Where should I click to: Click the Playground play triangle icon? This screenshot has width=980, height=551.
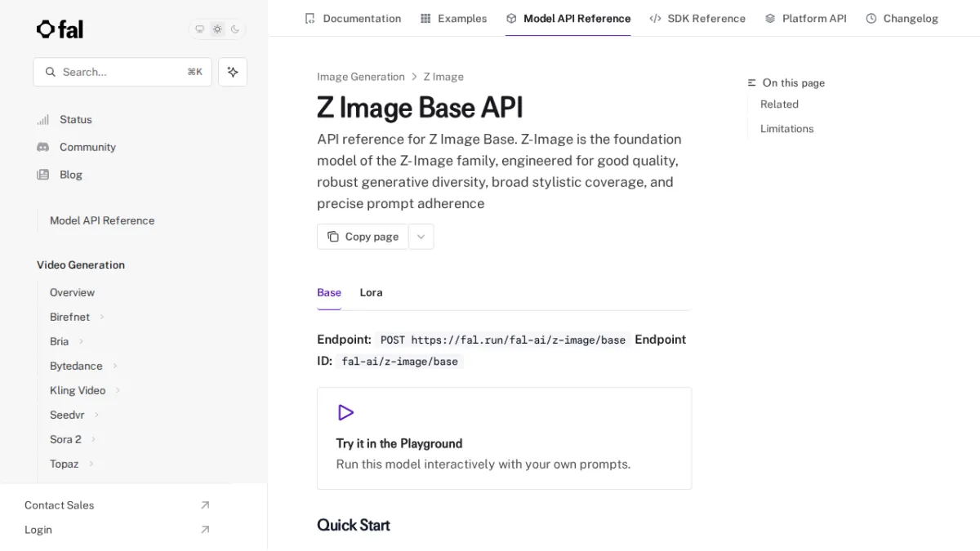pyautogui.click(x=345, y=413)
